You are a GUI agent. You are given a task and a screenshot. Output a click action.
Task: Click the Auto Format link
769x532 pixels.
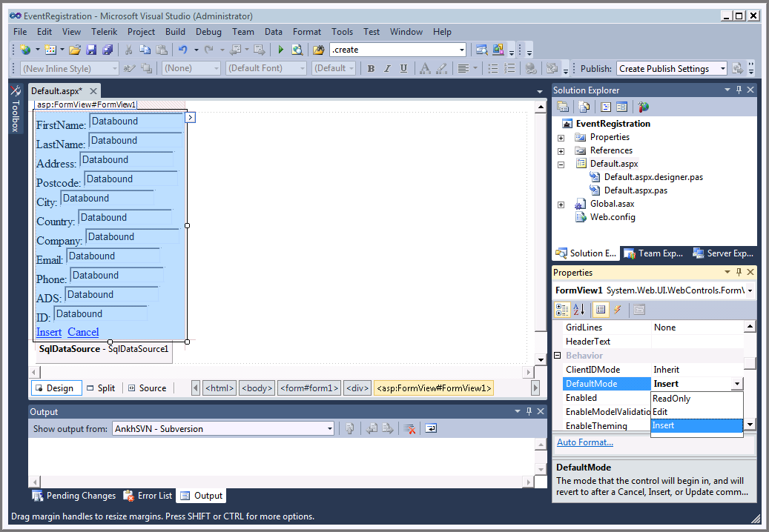point(585,442)
